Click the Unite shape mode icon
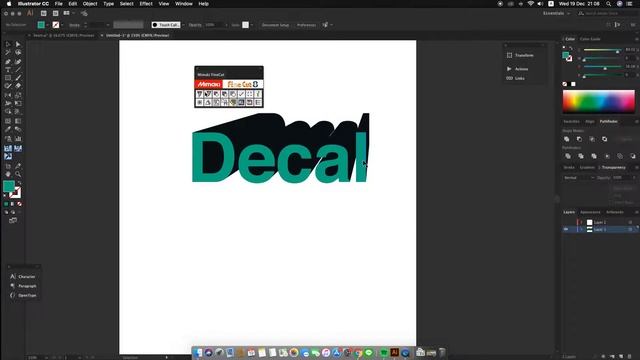This screenshot has height=360, width=640. coord(567,139)
